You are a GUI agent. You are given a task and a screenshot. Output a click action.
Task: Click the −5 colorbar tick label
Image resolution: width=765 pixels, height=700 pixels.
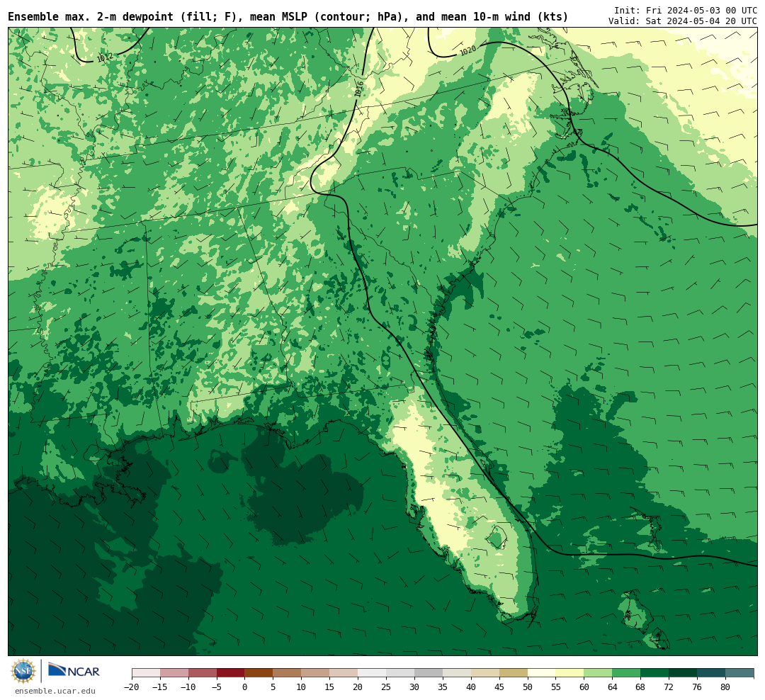tap(217, 687)
